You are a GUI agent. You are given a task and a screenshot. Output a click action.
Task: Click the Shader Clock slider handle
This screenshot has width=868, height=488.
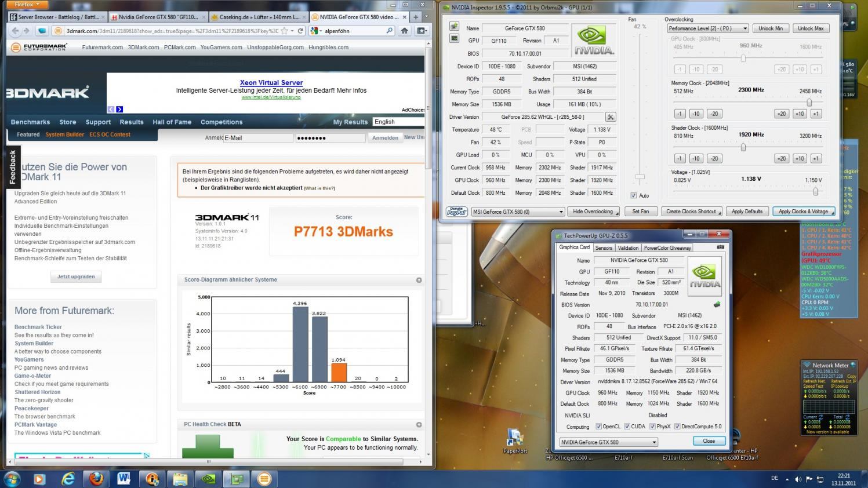pos(743,147)
